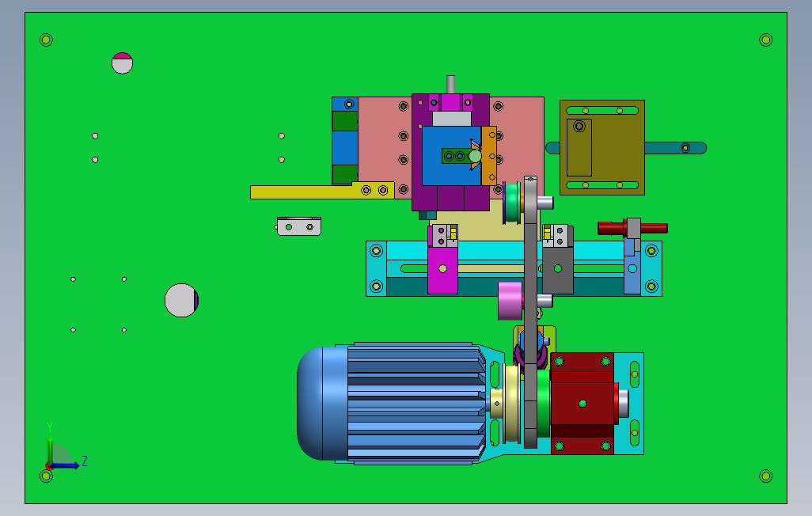The height and width of the screenshot is (516, 812).
Task: Select the long yellow bar part
Action: (x=322, y=191)
